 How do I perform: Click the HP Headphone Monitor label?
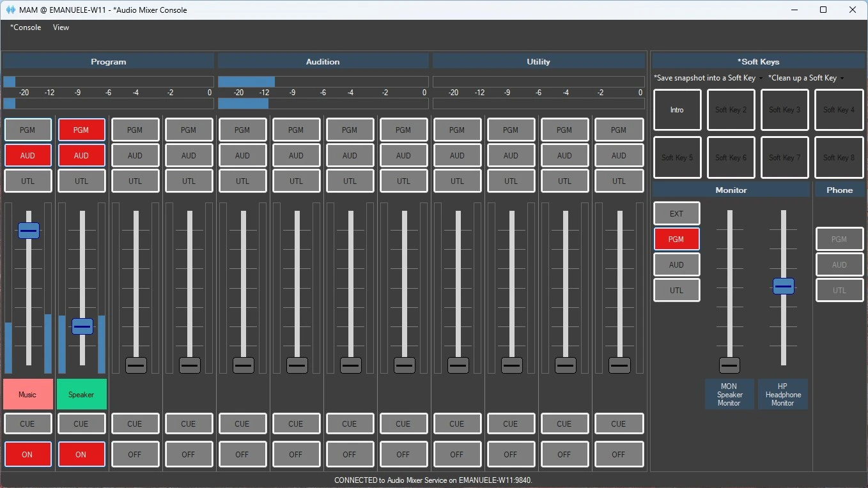(x=782, y=394)
